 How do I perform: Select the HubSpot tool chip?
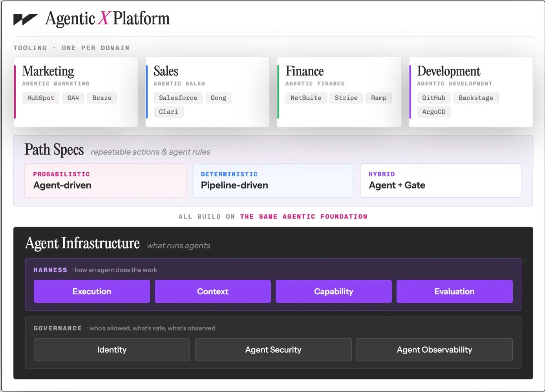41,98
